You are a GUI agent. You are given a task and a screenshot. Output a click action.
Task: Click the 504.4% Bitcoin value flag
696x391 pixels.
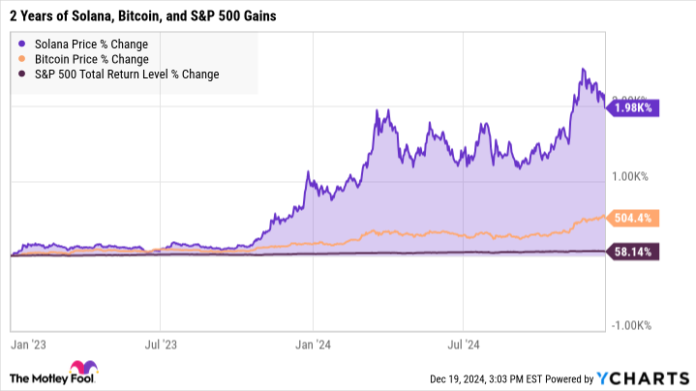point(633,218)
